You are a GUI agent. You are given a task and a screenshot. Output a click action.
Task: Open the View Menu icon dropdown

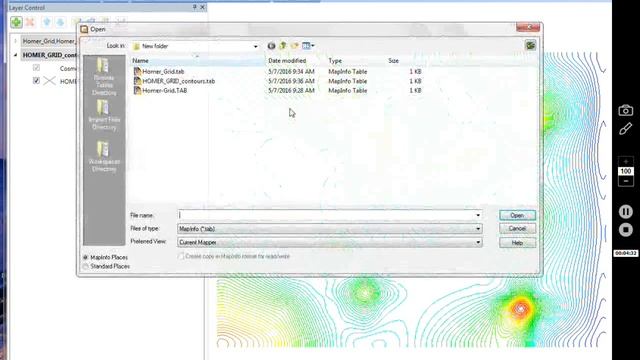click(x=308, y=46)
